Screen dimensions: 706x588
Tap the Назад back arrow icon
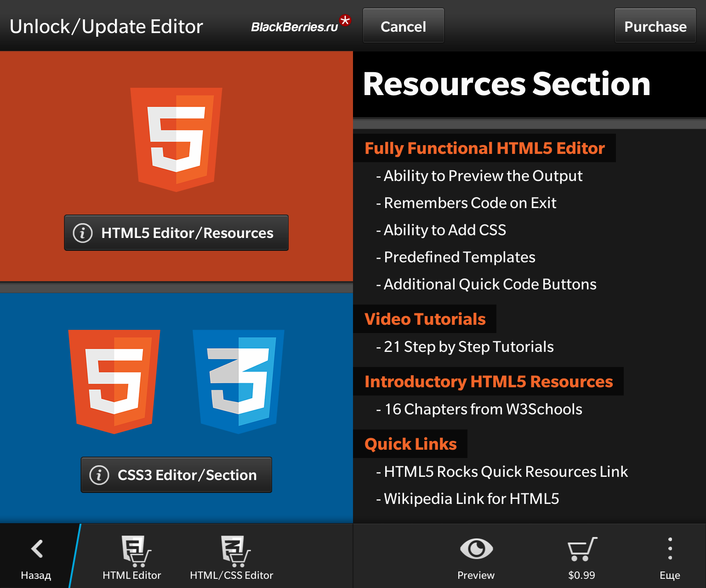(x=36, y=549)
